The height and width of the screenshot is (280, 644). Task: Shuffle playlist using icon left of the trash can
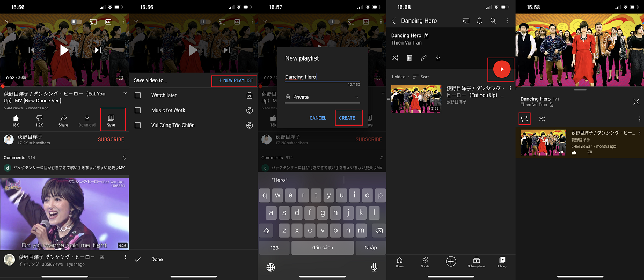(x=395, y=57)
